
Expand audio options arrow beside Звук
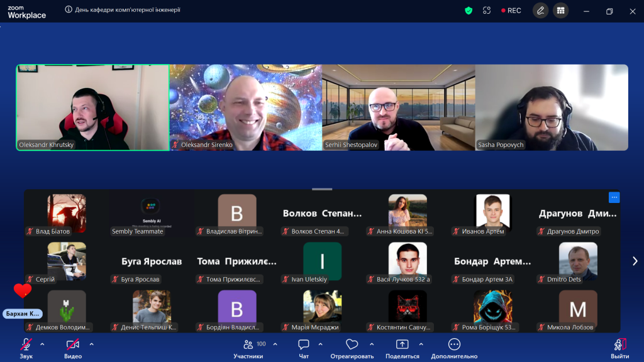tap(42, 344)
